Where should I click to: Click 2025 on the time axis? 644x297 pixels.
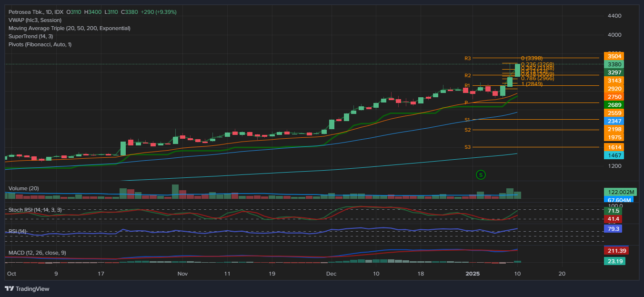pos(473,274)
